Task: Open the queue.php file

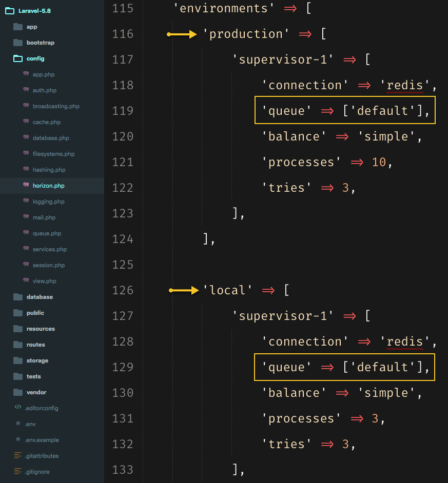Action: pos(47,233)
